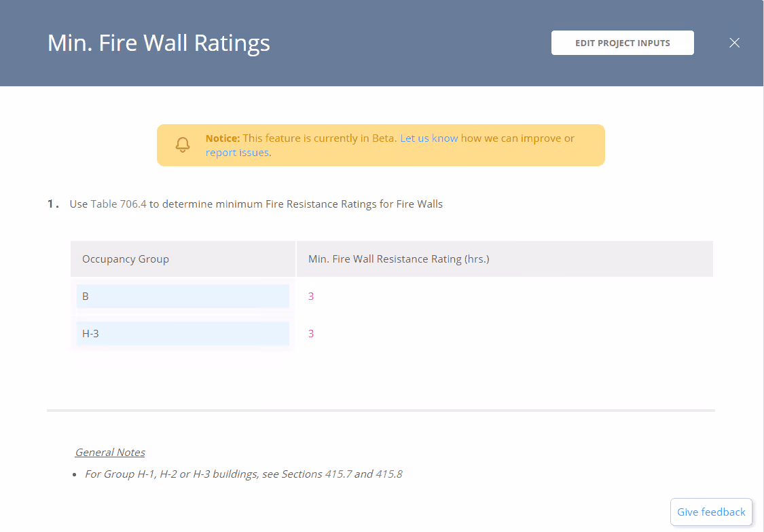Click the rating value 3 for group B
This screenshot has width=764, height=532.
pyautogui.click(x=311, y=296)
